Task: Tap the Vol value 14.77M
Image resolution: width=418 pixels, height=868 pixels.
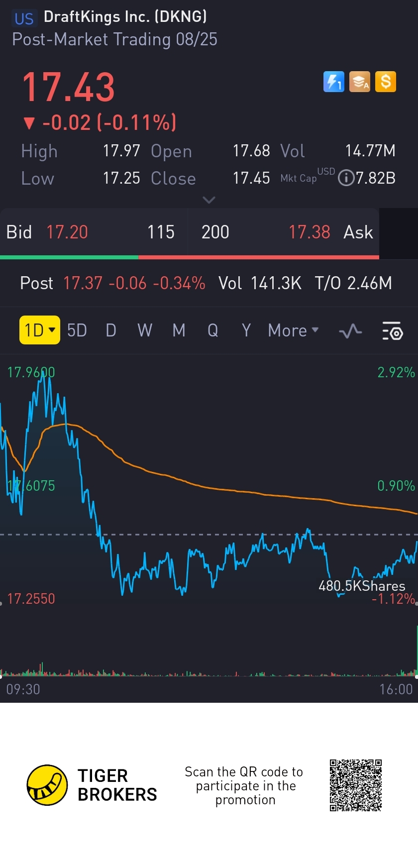Action: (x=370, y=151)
